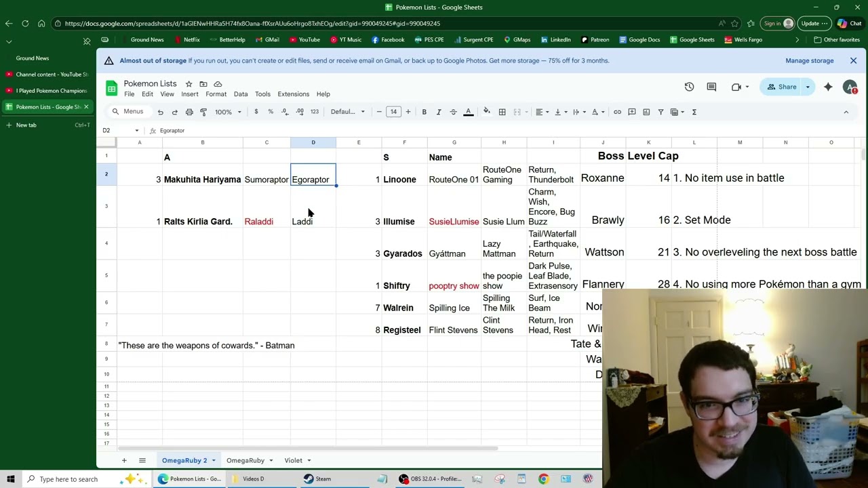
Task: Toggle Italic formatting
Action: click(x=439, y=112)
